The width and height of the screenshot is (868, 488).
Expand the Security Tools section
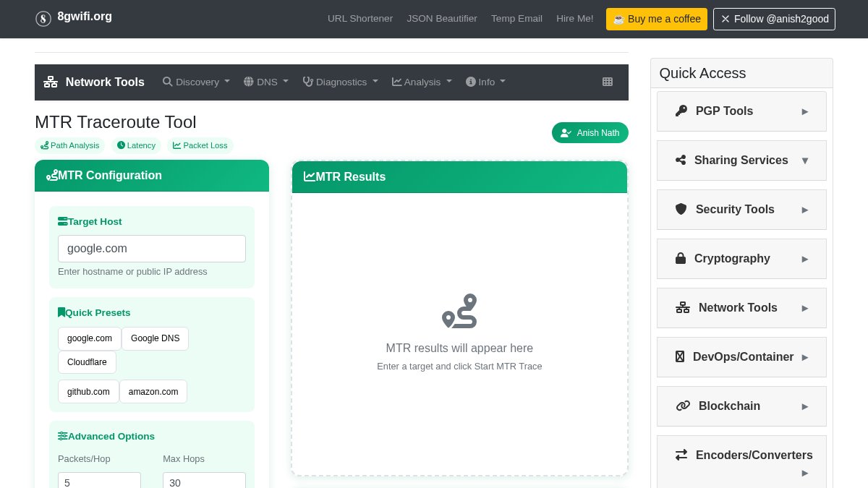coord(741,210)
